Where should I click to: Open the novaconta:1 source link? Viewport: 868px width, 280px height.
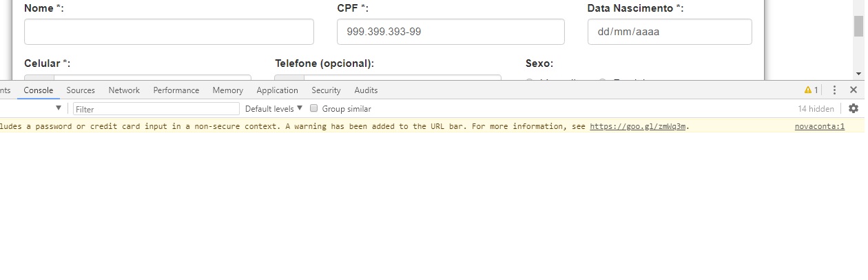coord(820,126)
